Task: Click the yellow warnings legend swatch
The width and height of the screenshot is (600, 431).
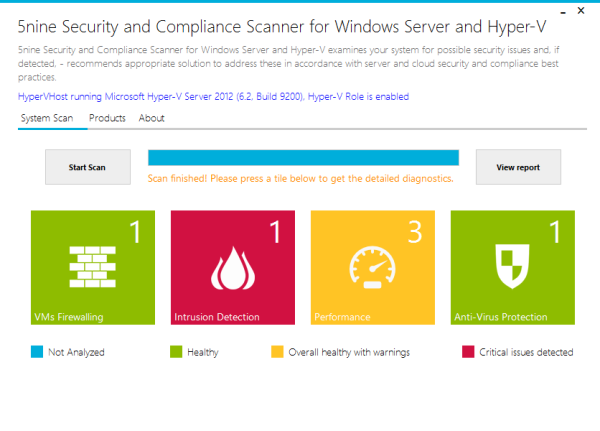Action: (x=277, y=352)
